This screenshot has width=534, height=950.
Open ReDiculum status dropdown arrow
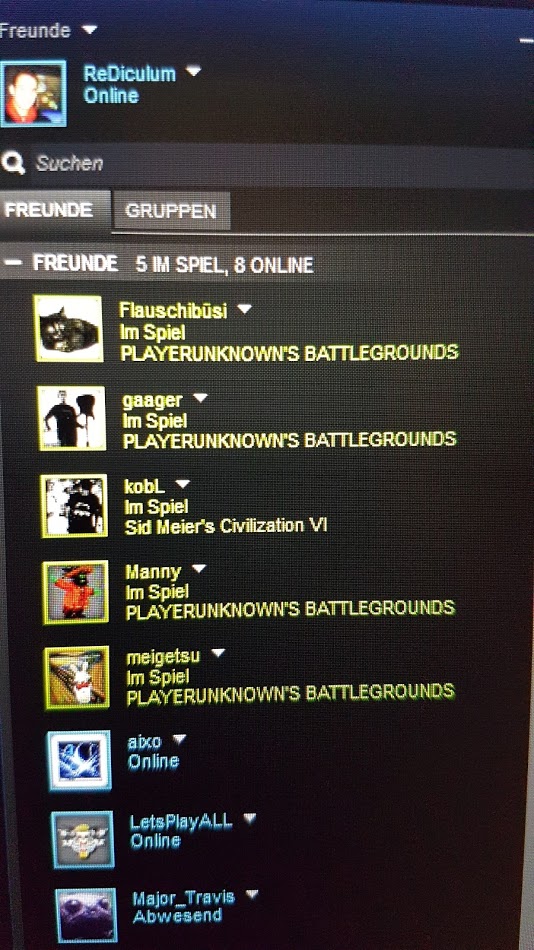[x=193, y=71]
